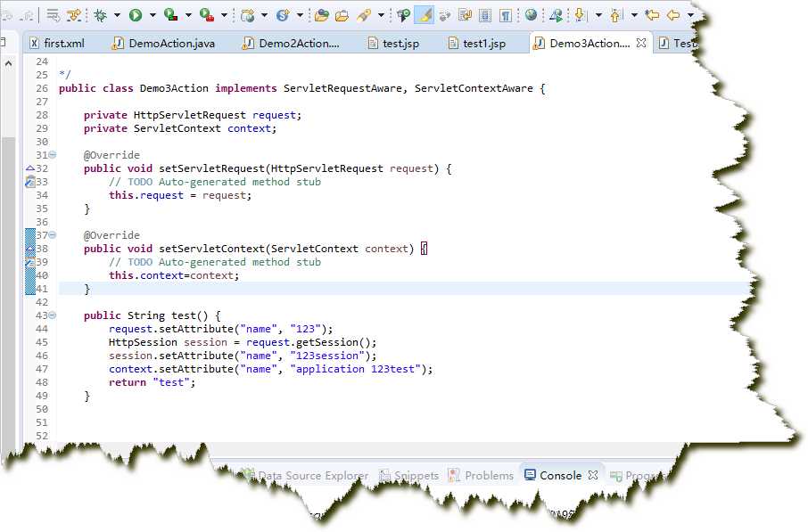Click the Step Filters toolbar icon
The width and height of the screenshot is (808, 532).
coord(74,15)
